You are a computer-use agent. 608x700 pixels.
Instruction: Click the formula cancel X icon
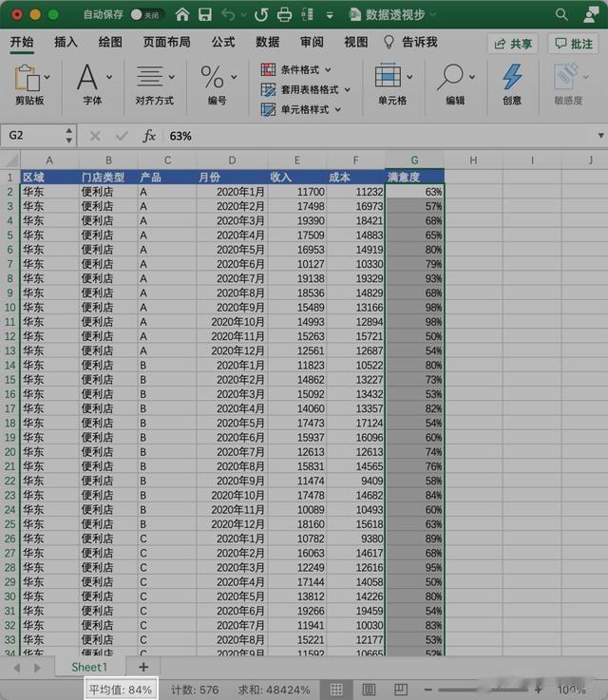pos(95,136)
